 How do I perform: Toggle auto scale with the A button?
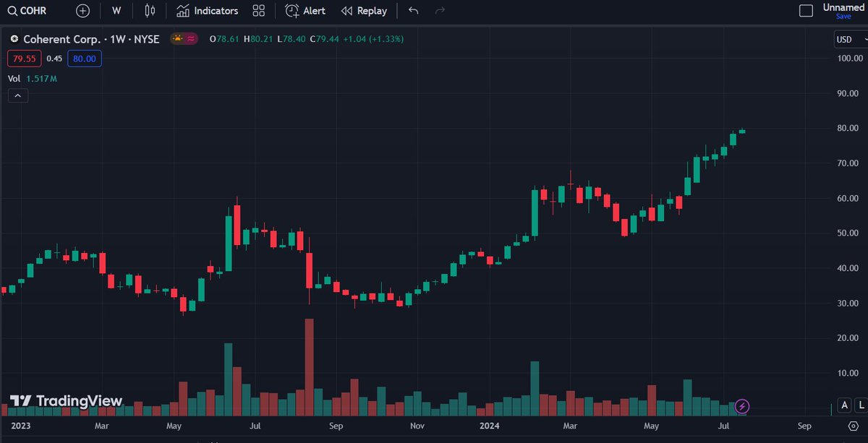843,405
